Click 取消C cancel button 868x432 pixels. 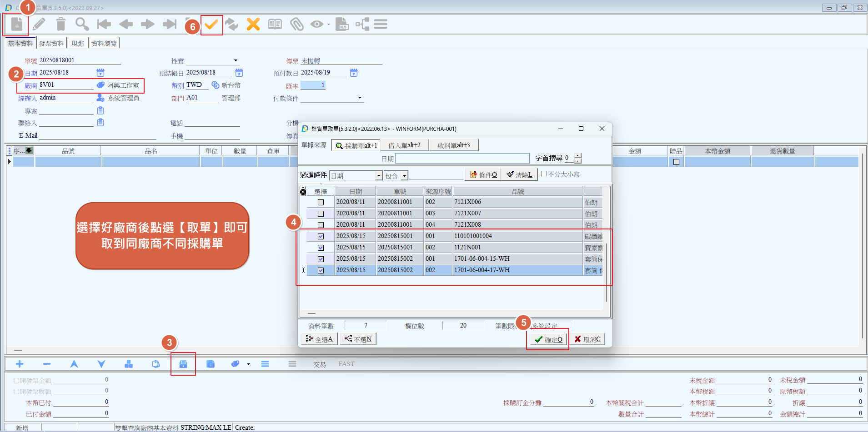point(587,339)
